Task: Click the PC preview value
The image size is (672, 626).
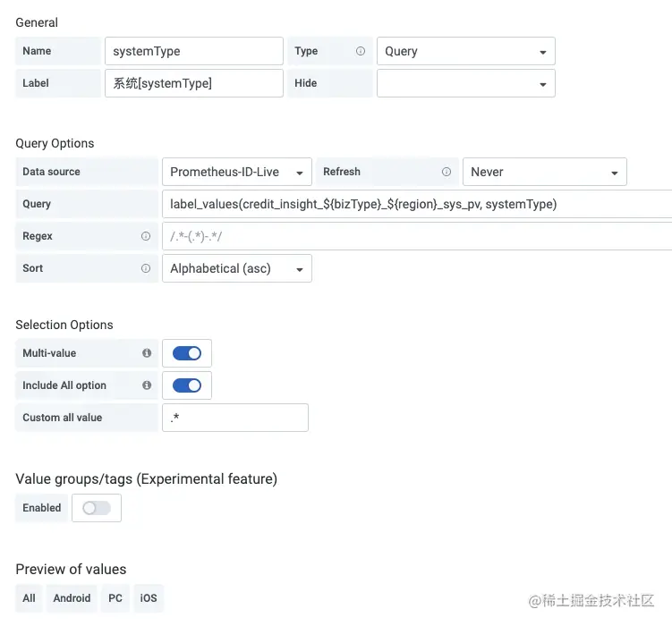Action: [x=115, y=598]
